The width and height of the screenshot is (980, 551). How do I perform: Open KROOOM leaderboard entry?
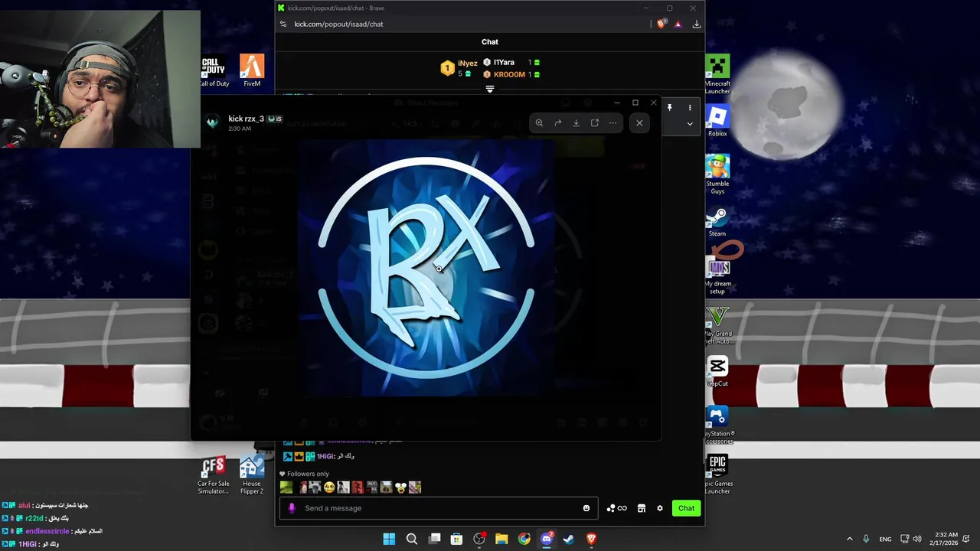pyautogui.click(x=511, y=74)
